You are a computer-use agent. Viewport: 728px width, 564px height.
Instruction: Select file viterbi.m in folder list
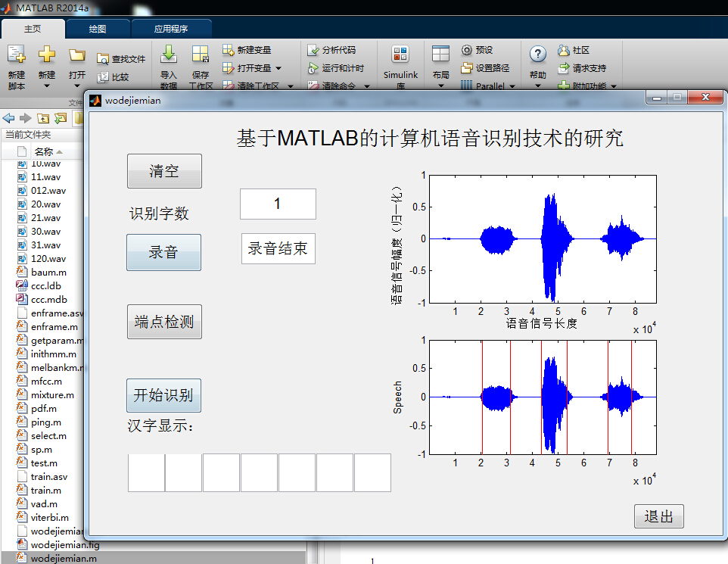pos(50,518)
